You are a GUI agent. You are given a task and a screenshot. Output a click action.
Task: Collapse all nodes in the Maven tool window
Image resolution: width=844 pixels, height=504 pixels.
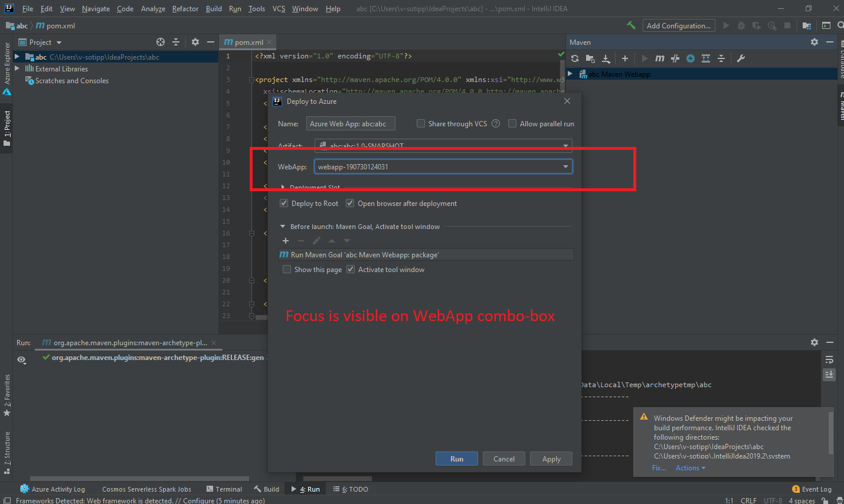point(721,58)
